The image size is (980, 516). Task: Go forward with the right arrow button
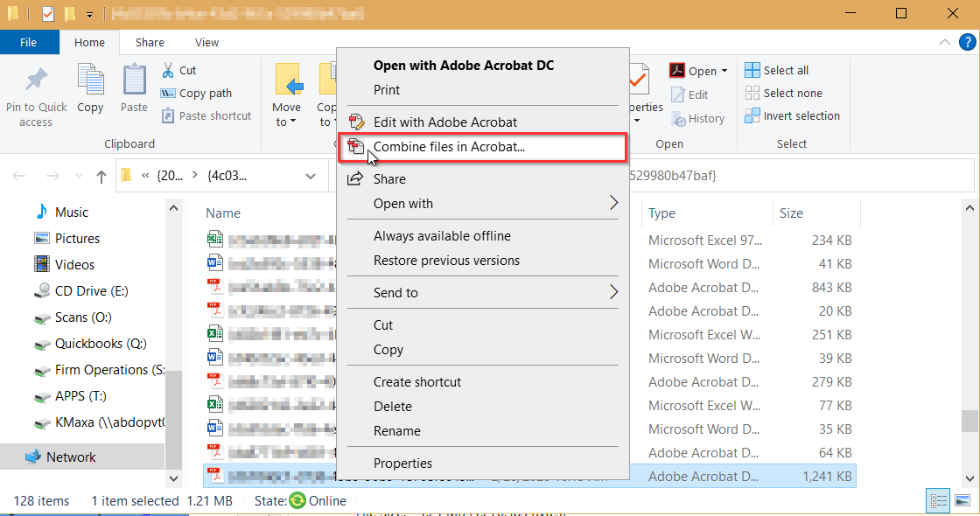point(52,176)
